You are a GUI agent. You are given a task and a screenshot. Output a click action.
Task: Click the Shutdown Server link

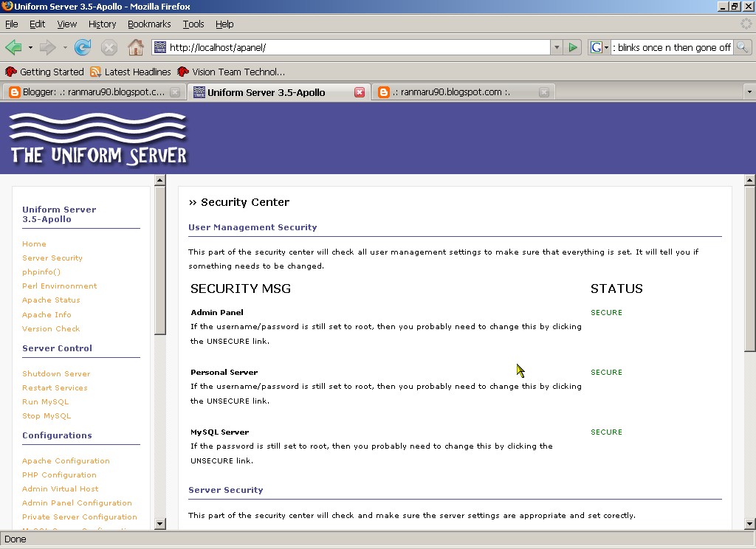[56, 373]
